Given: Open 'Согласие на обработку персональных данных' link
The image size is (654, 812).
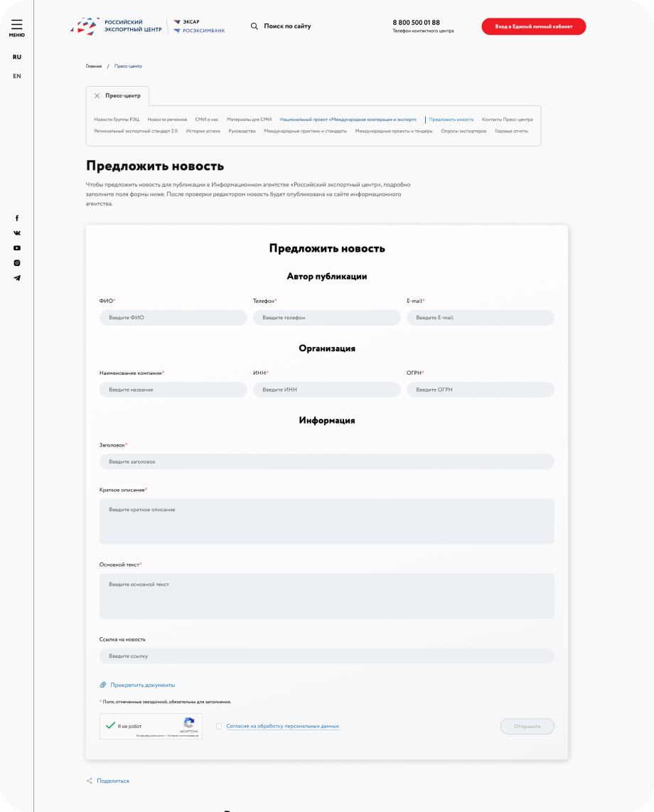Looking at the screenshot, I should [282, 727].
